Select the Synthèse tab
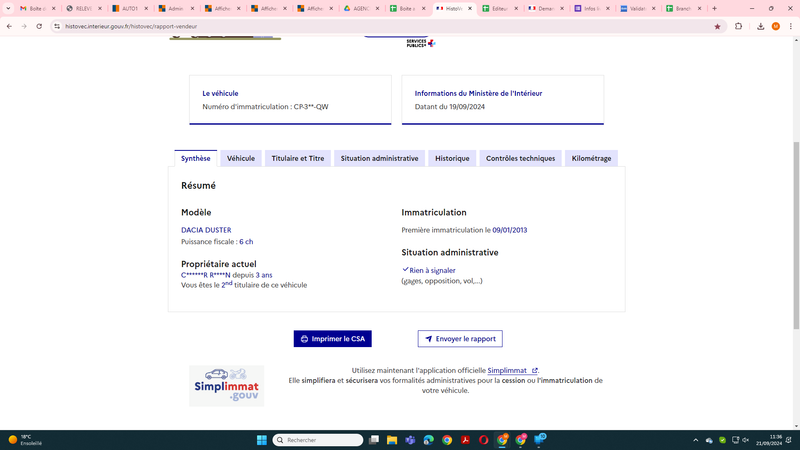Screen dimensions: 800x450 [195, 158]
